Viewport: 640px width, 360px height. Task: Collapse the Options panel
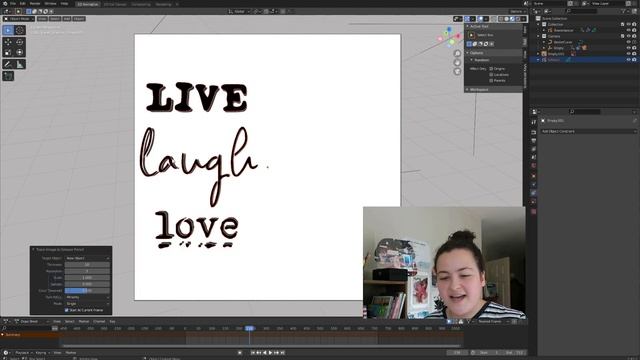(468, 53)
